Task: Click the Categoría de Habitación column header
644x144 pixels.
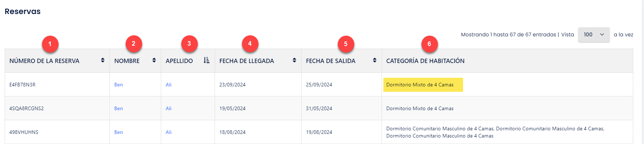Action: pos(425,61)
